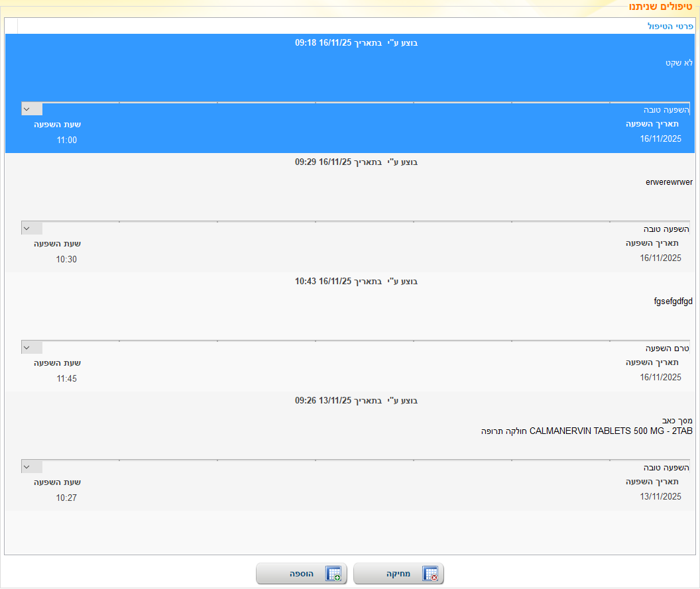The height and width of the screenshot is (589, 700).
Task: Click the fgsefgdfgd treatment text
Action: (x=673, y=301)
